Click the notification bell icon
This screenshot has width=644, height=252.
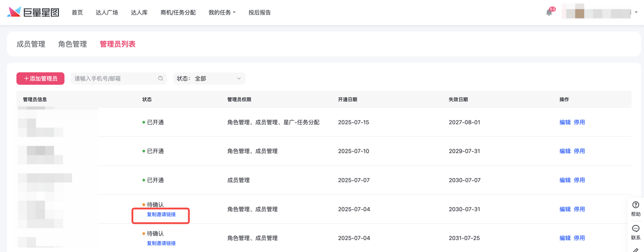(x=549, y=13)
